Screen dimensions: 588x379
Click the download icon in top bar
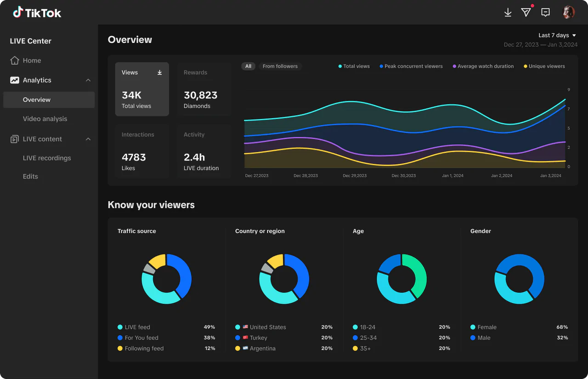(x=508, y=12)
